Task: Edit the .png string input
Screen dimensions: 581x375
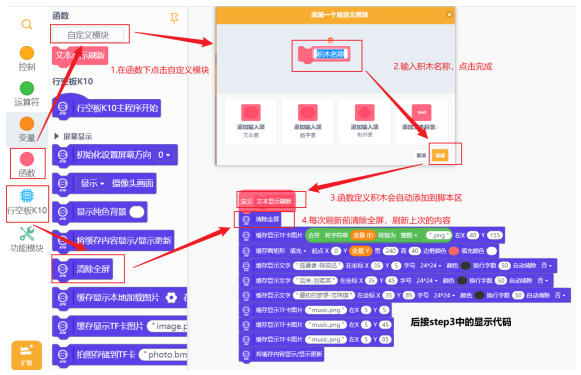Action: pos(438,235)
